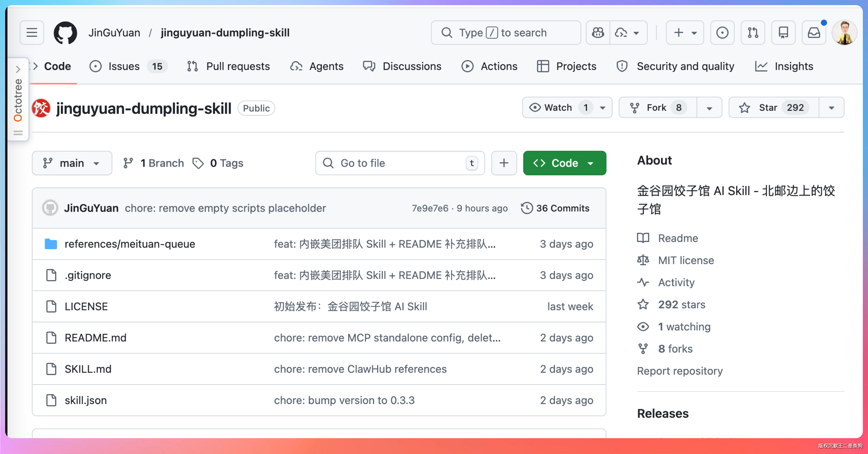Open the hamburger navigation menu

coord(32,33)
